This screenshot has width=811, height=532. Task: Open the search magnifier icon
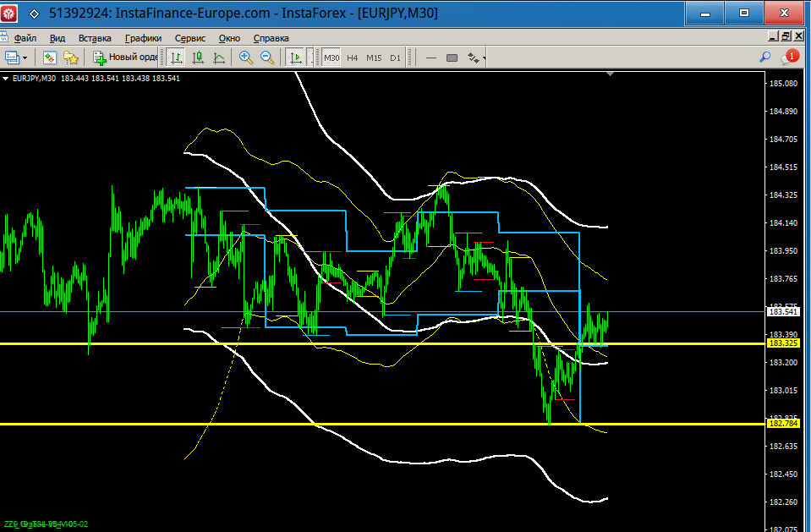click(764, 57)
